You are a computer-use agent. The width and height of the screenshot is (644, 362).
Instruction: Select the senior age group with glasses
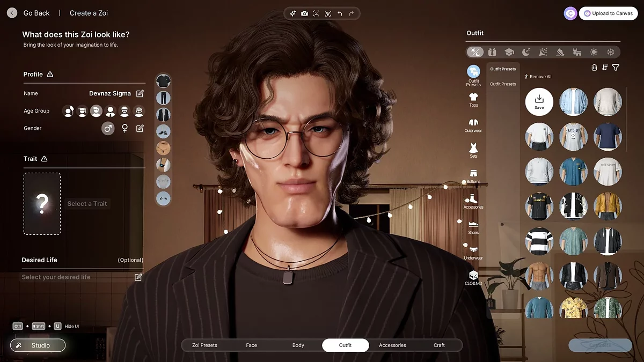tap(138, 111)
